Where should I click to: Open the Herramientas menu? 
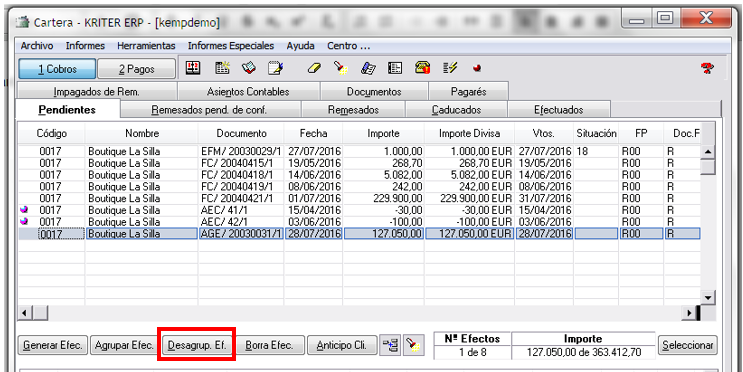[146, 46]
